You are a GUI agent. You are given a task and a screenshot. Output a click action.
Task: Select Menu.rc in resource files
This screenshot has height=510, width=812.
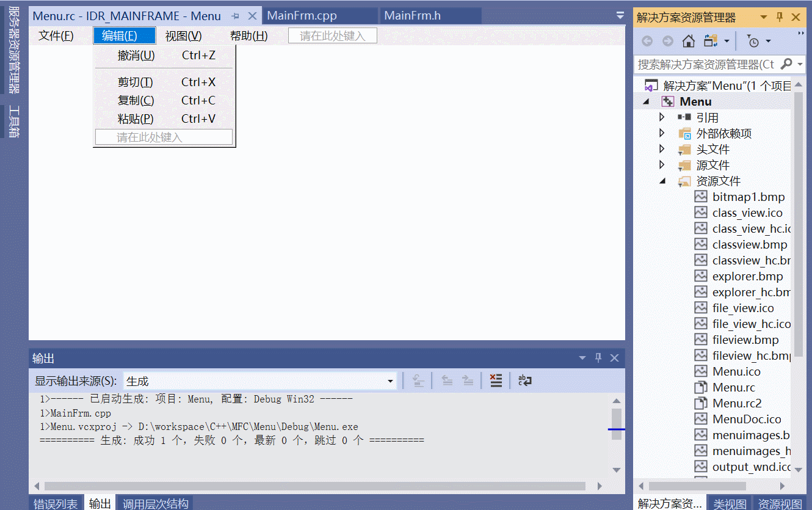(727, 387)
